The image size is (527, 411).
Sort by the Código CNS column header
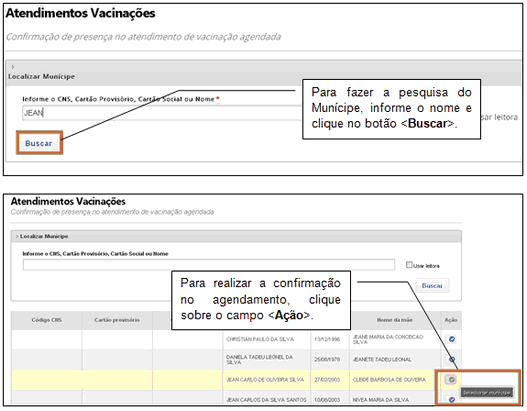46,320
